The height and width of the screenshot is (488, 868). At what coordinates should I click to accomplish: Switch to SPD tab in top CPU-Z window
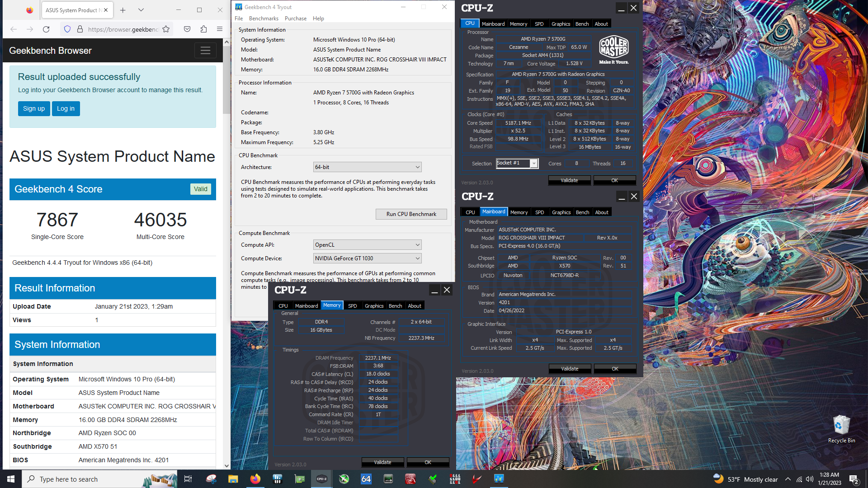(539, 24)
